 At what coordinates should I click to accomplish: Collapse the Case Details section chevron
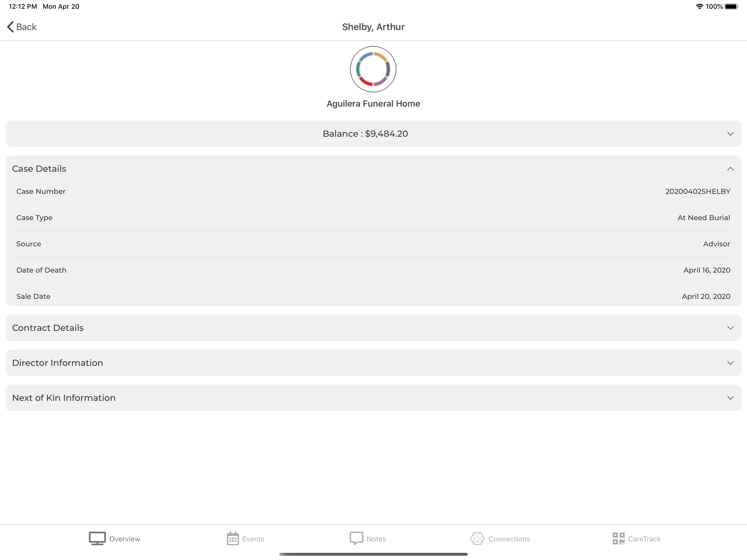[730, 168]
